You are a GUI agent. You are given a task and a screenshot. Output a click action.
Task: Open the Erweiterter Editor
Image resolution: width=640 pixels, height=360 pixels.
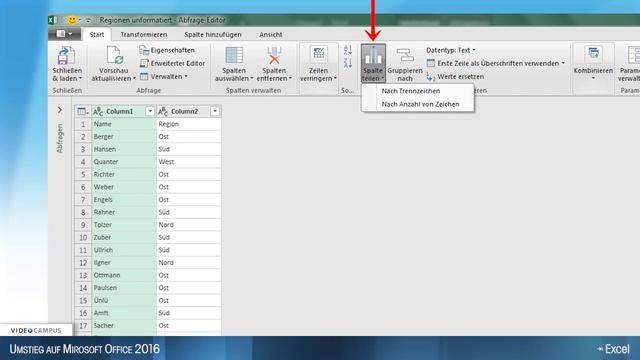[172, 63]
